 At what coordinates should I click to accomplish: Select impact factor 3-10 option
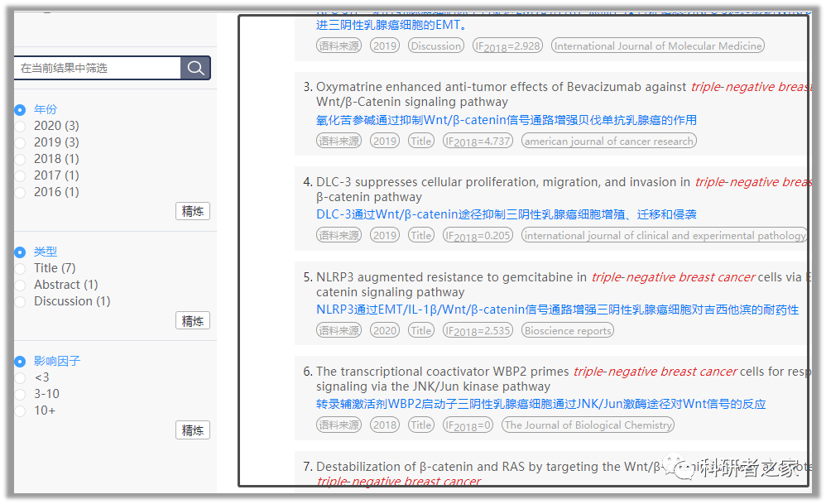20,395
